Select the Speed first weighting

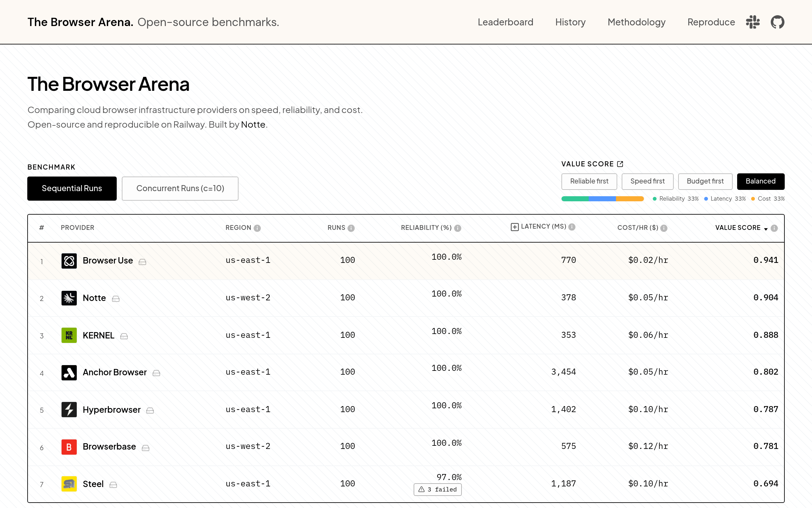(647, 181)
